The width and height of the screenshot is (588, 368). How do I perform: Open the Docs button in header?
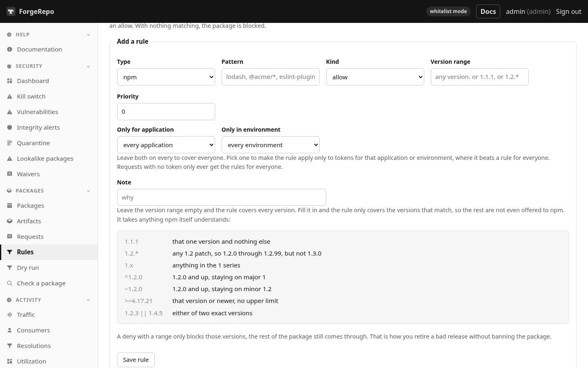coord(488,11)
